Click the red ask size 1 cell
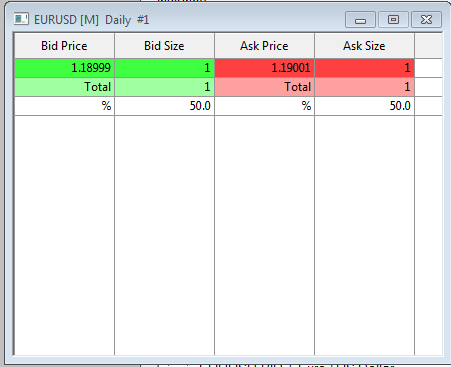 (364, 68)
